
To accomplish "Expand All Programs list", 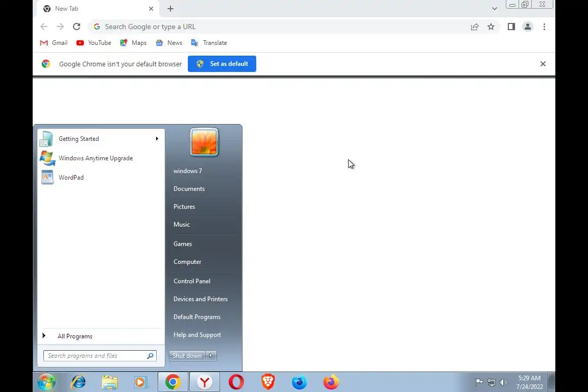I will 101,336.
